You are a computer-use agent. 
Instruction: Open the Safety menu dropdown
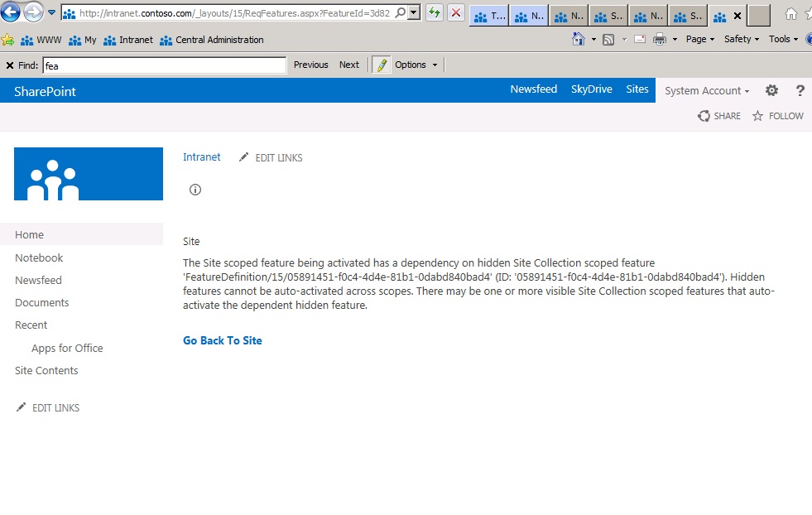[742, 39]
